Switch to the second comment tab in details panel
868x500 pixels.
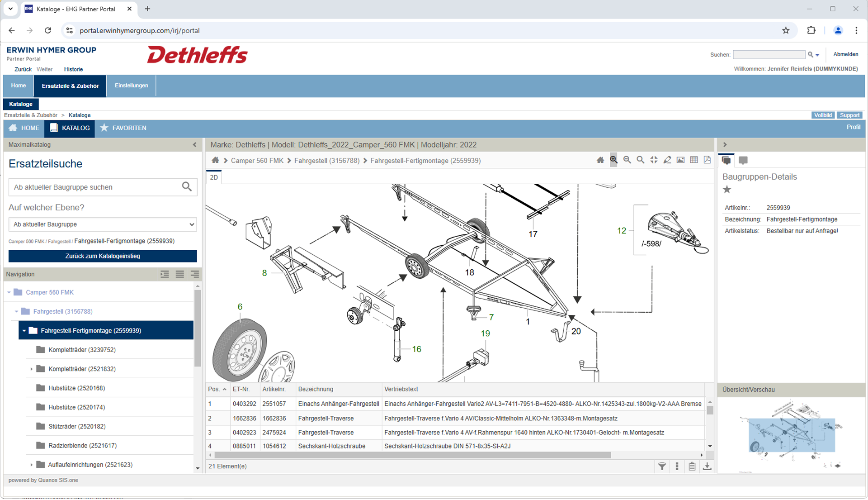(743, 160)
